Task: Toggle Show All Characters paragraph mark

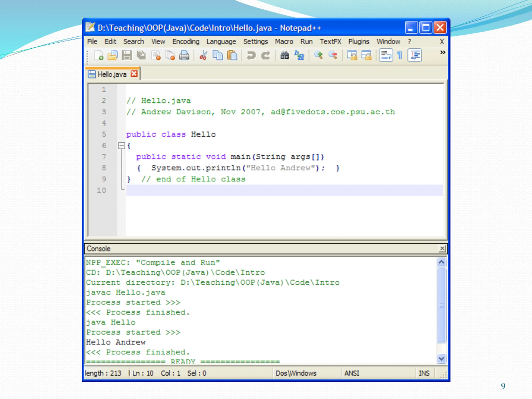Action: pos(400,55)
